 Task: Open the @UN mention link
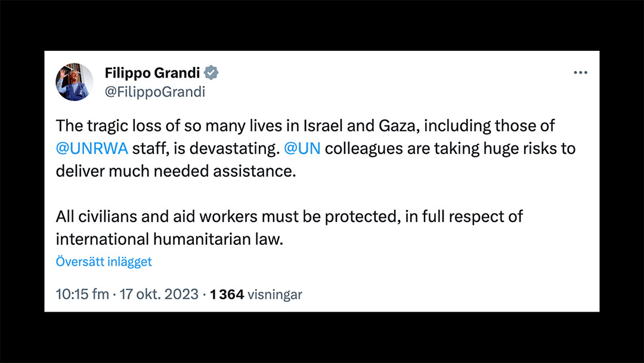[302, 148]
